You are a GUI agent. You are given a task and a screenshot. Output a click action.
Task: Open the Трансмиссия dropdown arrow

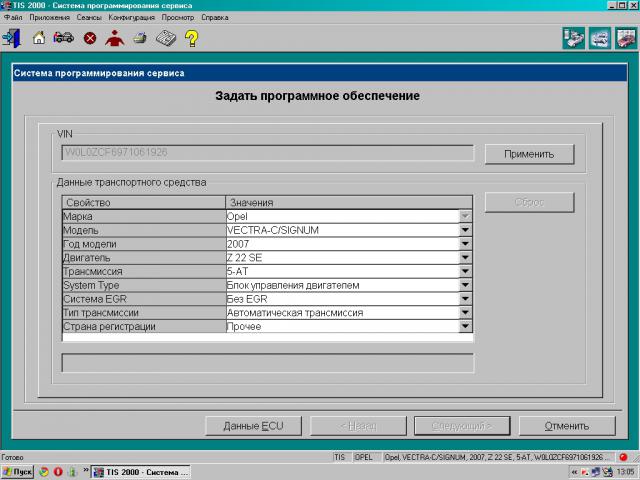[465, 271]
